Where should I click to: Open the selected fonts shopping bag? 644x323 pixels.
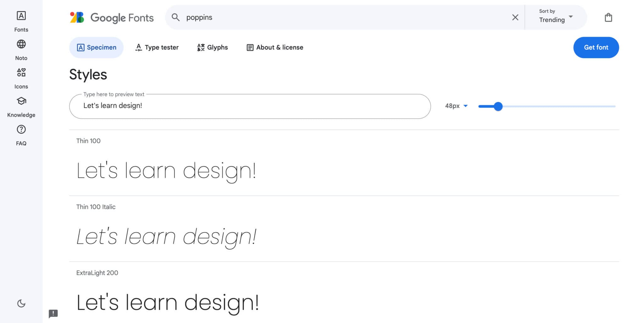608,18
